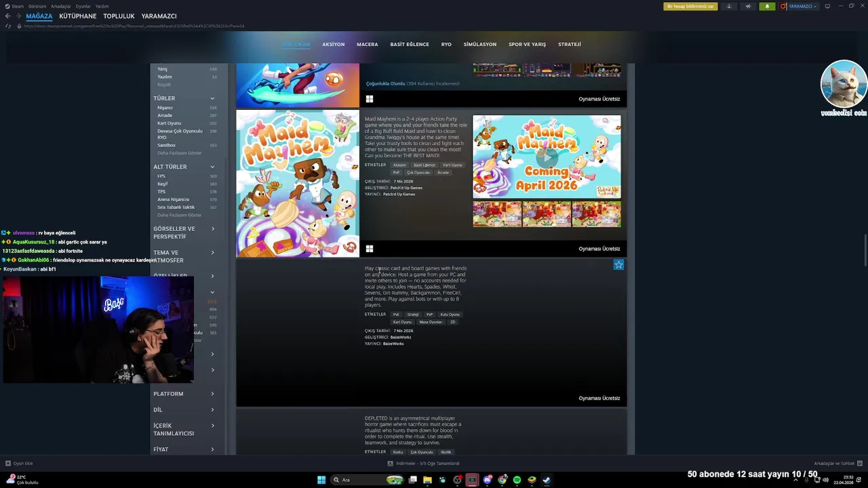Click the Windows platform icon under Maid Mayhem
868x488 pixels.
(x=370, y=249)
